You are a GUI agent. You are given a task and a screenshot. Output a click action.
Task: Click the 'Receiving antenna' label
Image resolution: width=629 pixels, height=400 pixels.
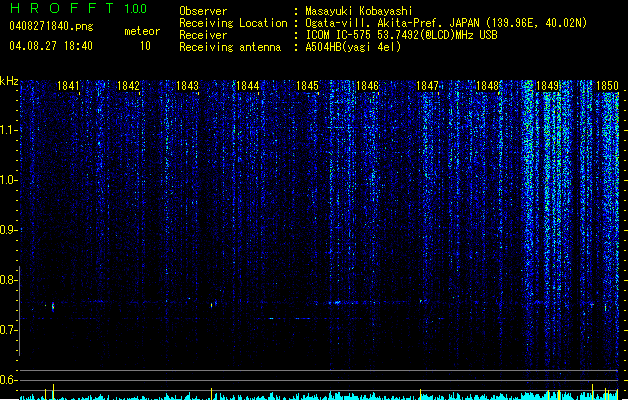pos(230,47)
